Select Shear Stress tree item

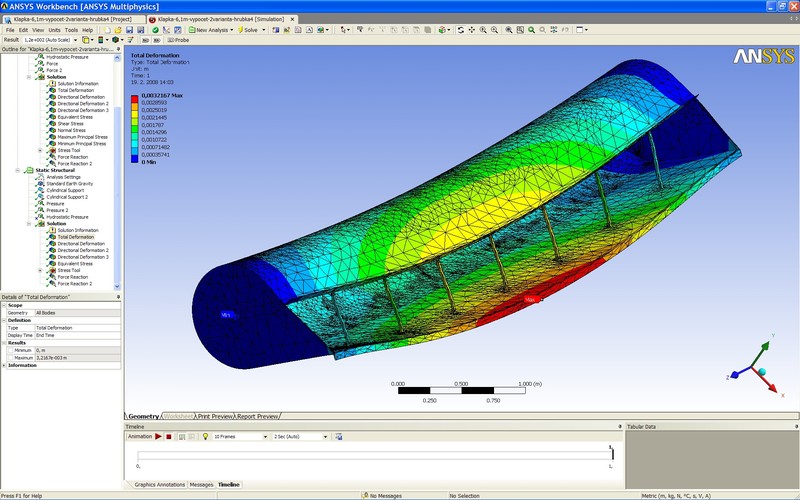coord(70,123)
